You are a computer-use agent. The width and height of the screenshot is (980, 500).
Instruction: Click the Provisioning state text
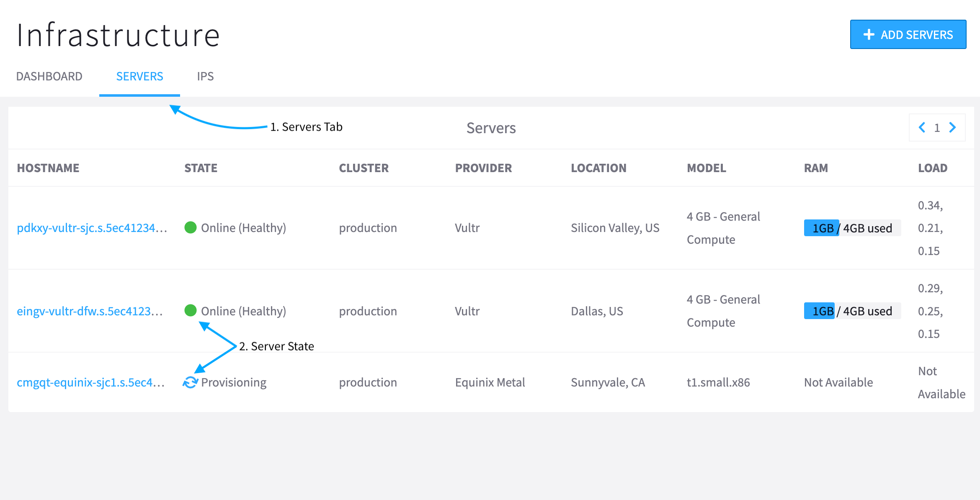(234, 382)
